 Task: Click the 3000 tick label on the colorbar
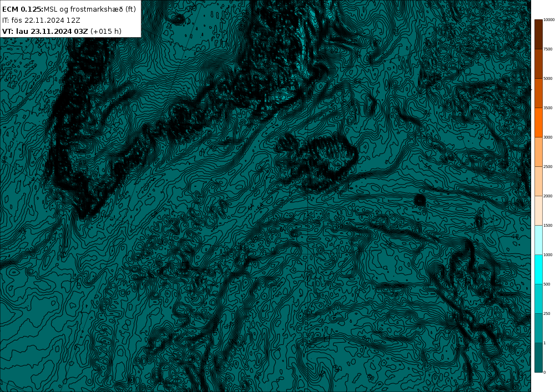(x=548, y=137)
